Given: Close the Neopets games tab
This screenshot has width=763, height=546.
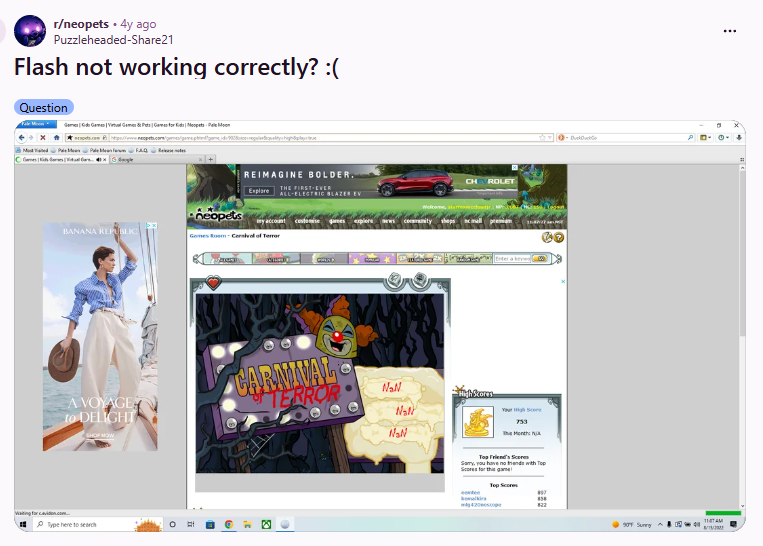Looking at the screenshot, I should pyautogui.click(x=104, y=159).
